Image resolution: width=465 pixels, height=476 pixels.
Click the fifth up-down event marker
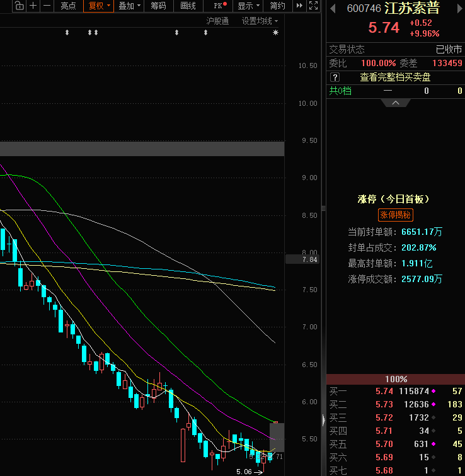point(205,33)
